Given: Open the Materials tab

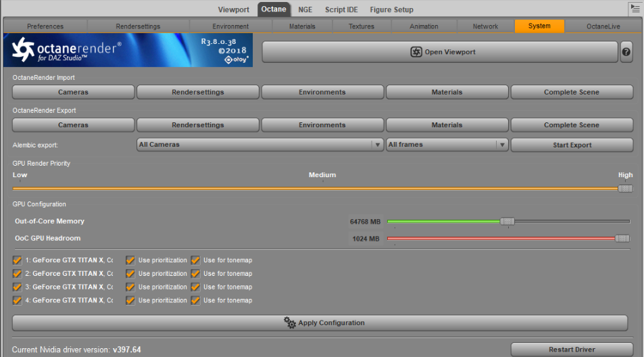Looking at the screenshot, I should coord(302,26).
